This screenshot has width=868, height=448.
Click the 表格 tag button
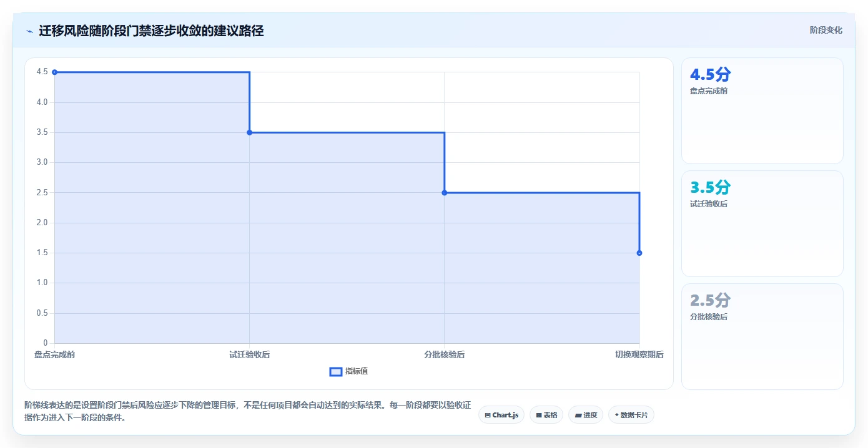point(546,415)
